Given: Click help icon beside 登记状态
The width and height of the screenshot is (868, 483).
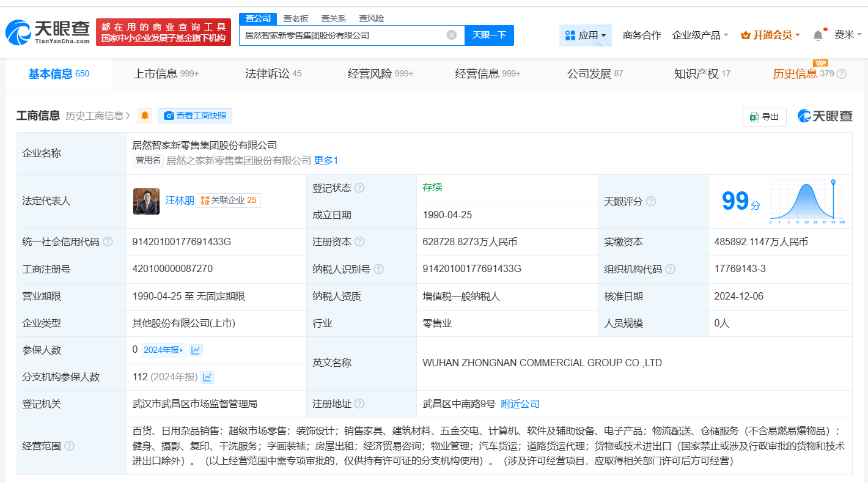Looking at the screenshot, I should click(359, 188).
